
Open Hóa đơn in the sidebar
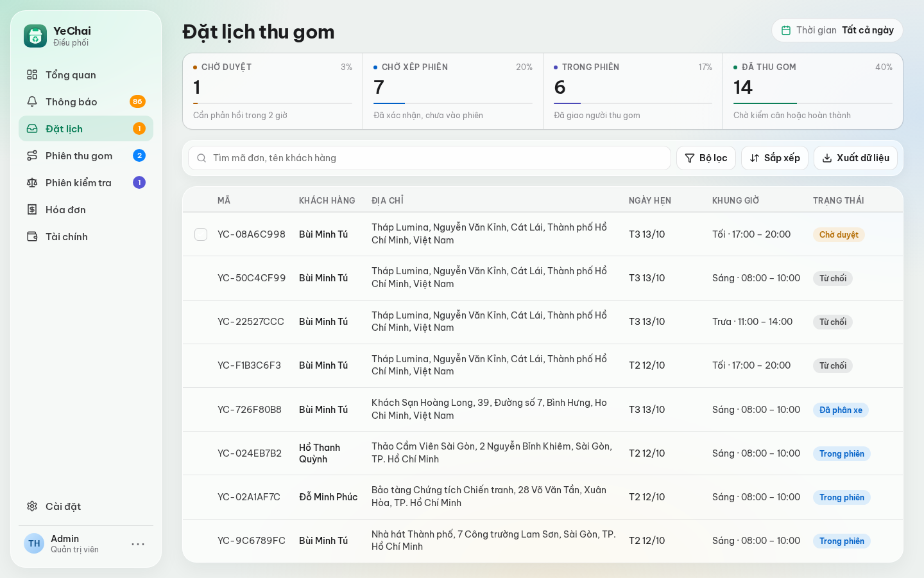point(86,209)
